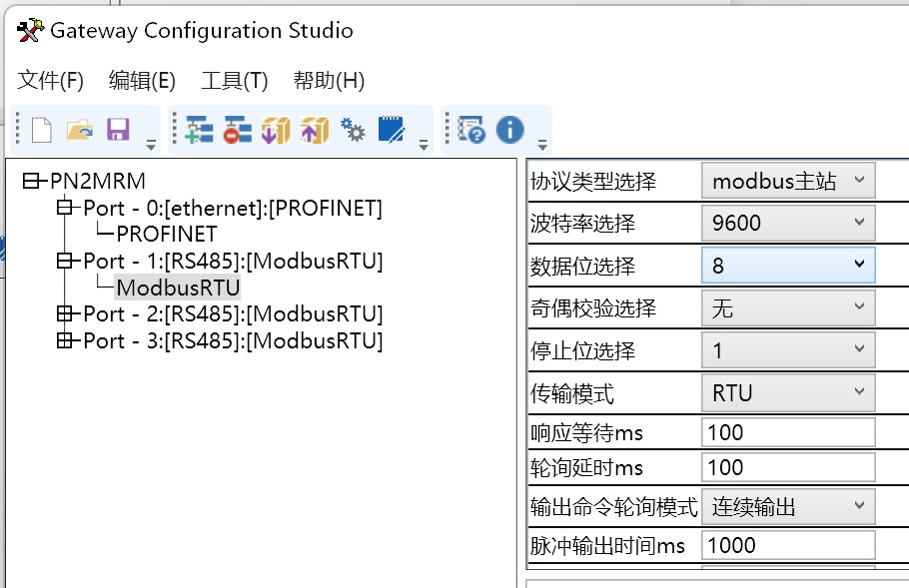Click the 响应等待ms input field
Image resolution: width=909 pixels, height=588 pixels.
[788, 432]
